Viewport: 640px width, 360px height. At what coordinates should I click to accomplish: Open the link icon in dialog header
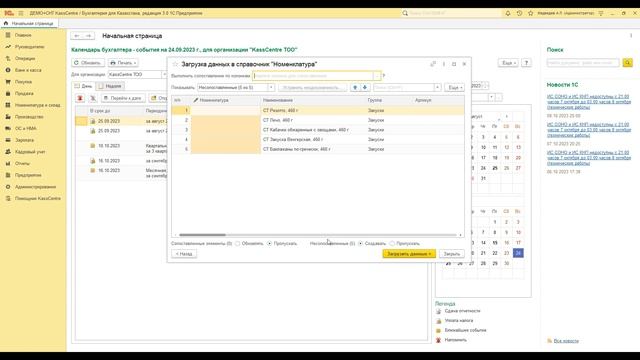click(x=433, y=64)
